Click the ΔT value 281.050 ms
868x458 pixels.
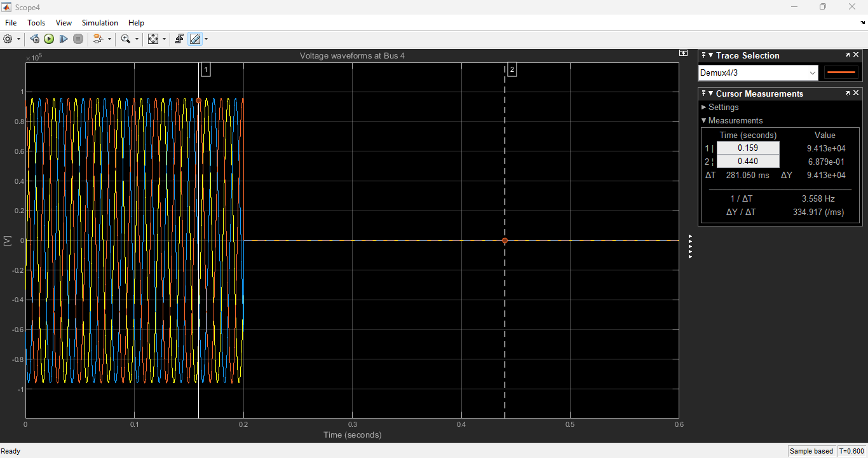pos(747,176)
